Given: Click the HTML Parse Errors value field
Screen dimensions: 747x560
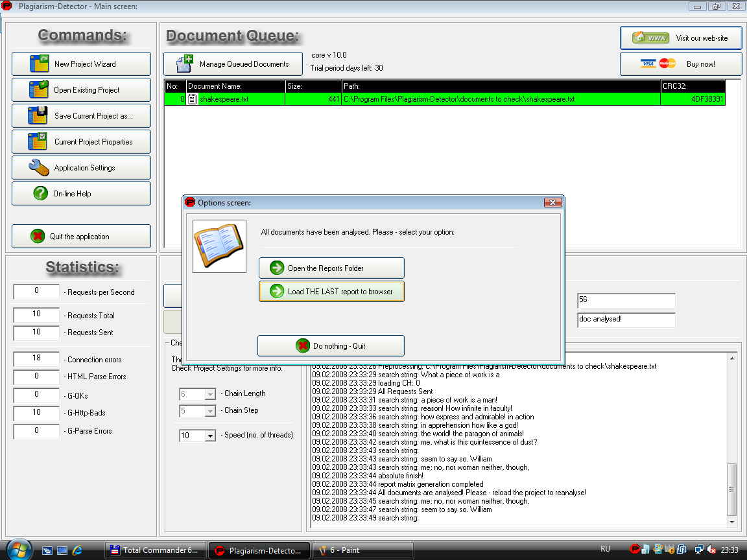Looking at the screenshot, I should pyautogui.click(x=37, y=377).
